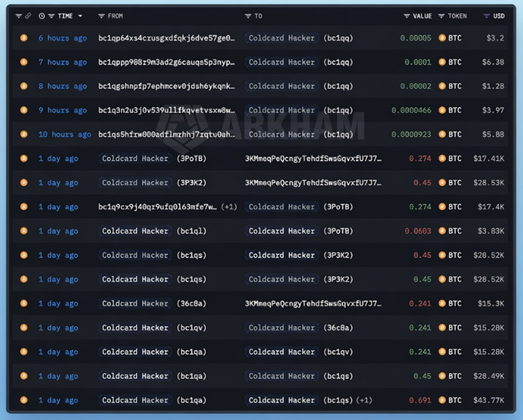The image size is (523, 420).
Task: Click the BTC token icon in the $6.38 row
Action: pyautogui.click(x=442, y=62)
